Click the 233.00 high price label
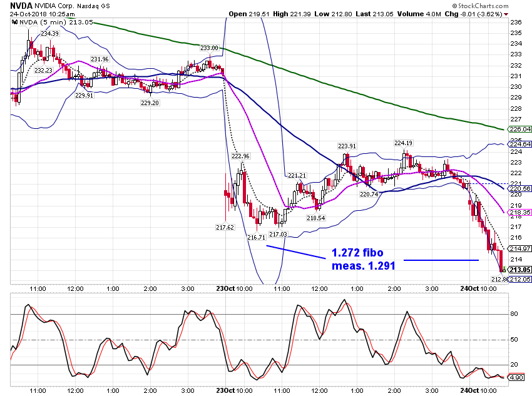Viewport: 532px width, 396px height. point(209,48)
